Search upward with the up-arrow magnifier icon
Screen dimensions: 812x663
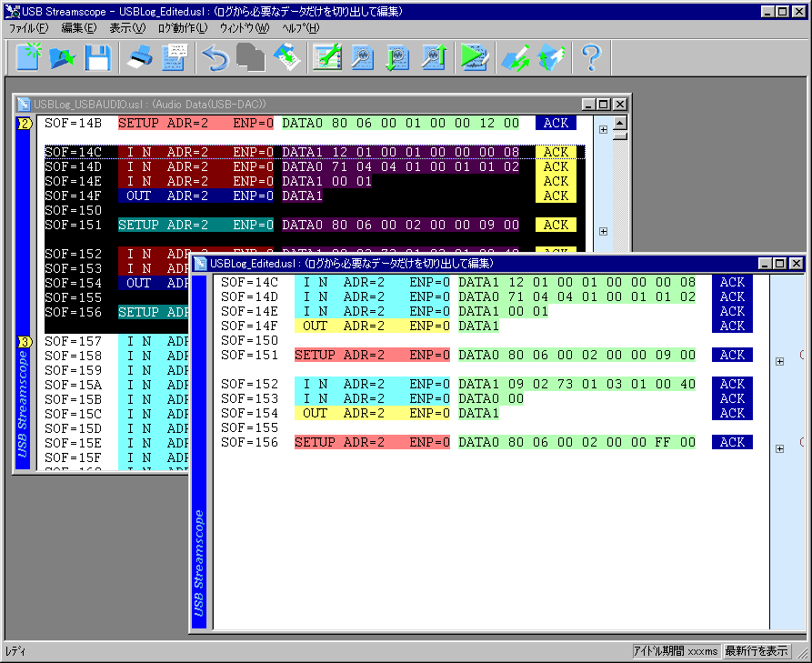434,57
